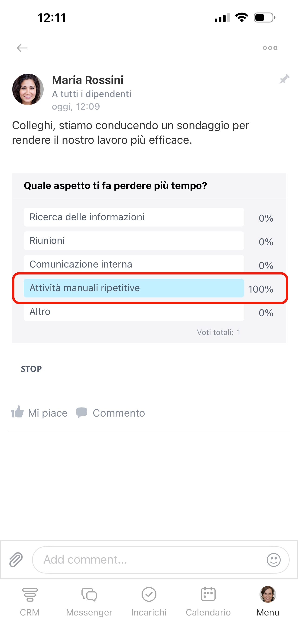The width and height of the screenshot is (298, 644).
Task: Open Maria Rossini's profile picture
Action: click(28, 89)
